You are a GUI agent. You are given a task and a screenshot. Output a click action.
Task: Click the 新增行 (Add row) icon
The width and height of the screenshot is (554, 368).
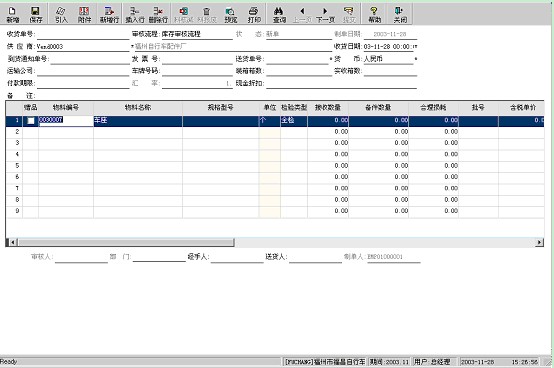[x=109, y=14]
